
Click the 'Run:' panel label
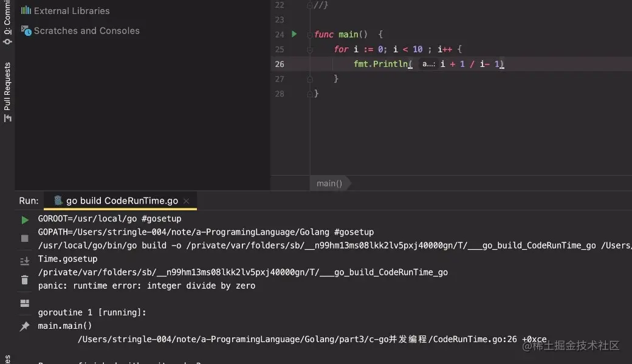[x=29, y=201]
